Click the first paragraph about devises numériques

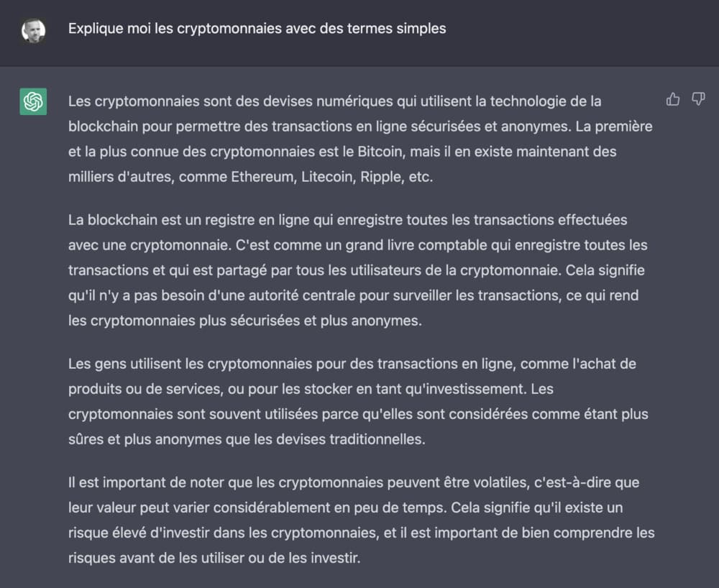click(359, 139)
